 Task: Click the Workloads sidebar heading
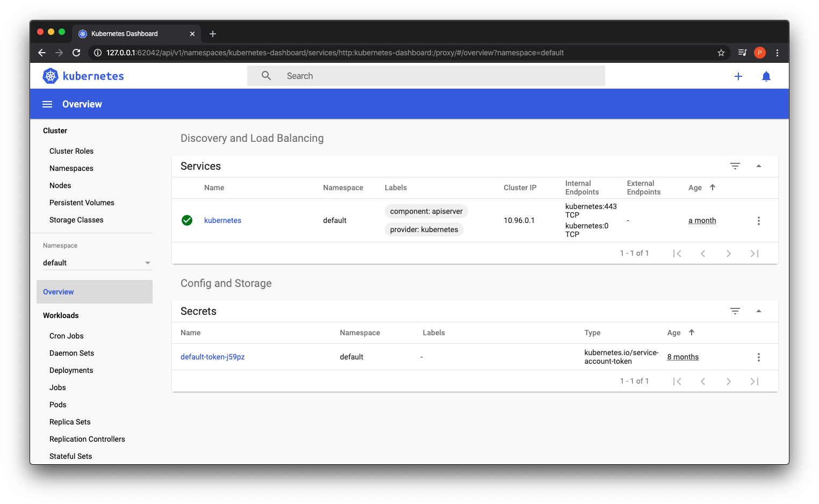[x=61, y=315]
